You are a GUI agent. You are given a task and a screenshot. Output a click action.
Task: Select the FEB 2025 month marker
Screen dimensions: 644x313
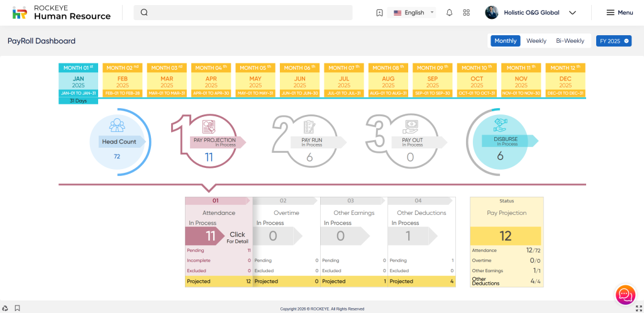[x=124, y=81]
